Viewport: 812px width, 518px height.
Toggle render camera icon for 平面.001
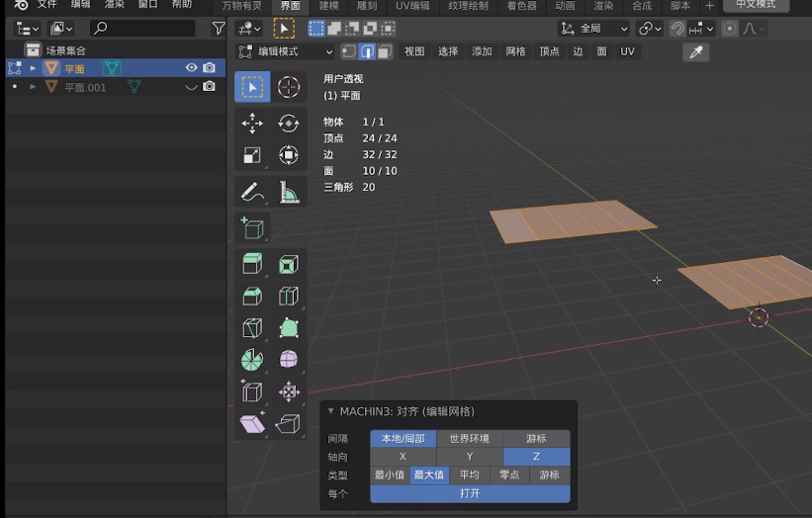(209, 87)
